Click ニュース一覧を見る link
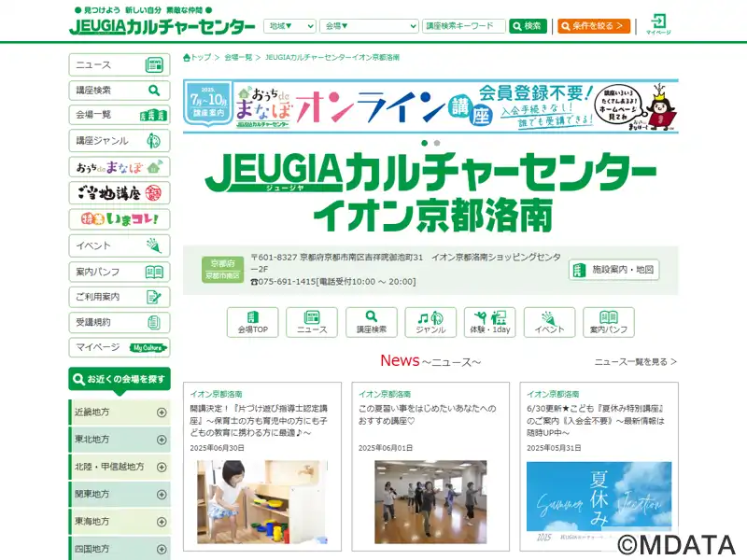Screen dimensions: 747x560 (x=636, y=362)
